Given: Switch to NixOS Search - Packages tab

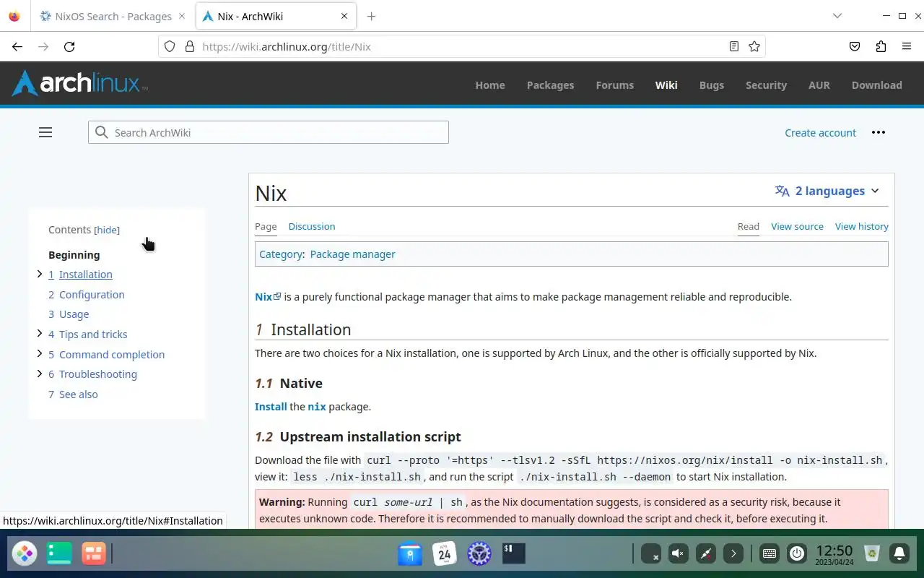Looking at the screenshot, I should click(114, 16).
